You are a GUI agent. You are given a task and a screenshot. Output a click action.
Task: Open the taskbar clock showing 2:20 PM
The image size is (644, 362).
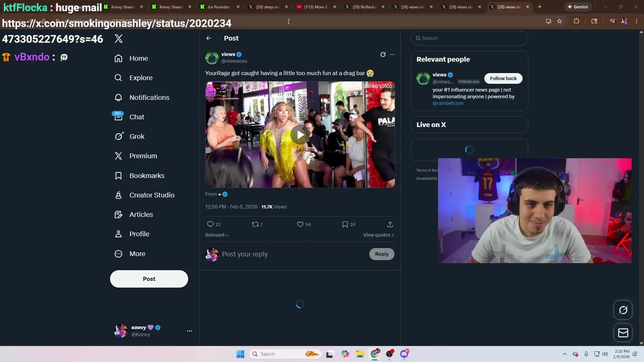[x=621, y=354]
